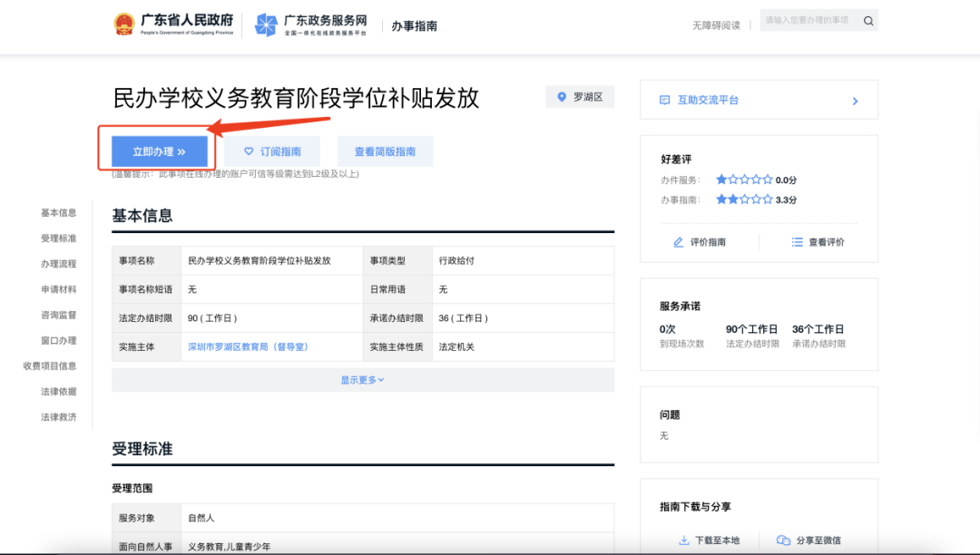Viewport: 980px width, 555px height.
Task: Click the download icon 下载至本地
Action: pos(684,540)
